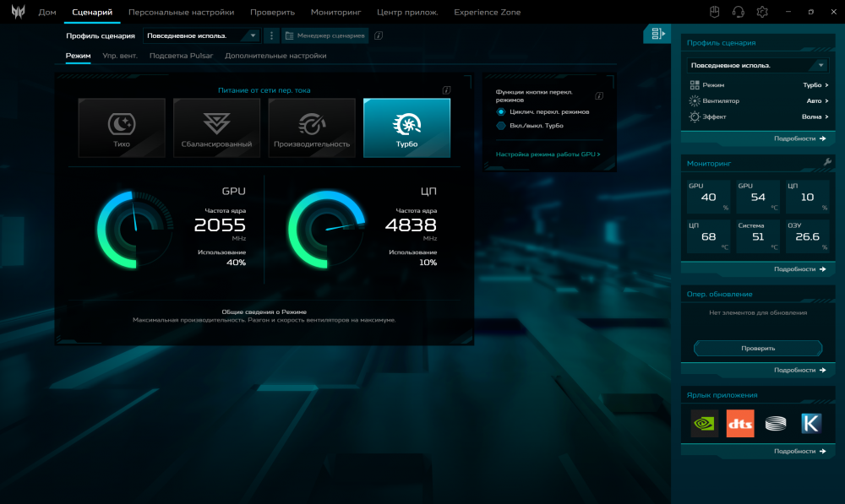This screenshot has height=504, width=845.
Task: Click the wrench icon in Мониторинг panel
Action: tap(827, 162)
